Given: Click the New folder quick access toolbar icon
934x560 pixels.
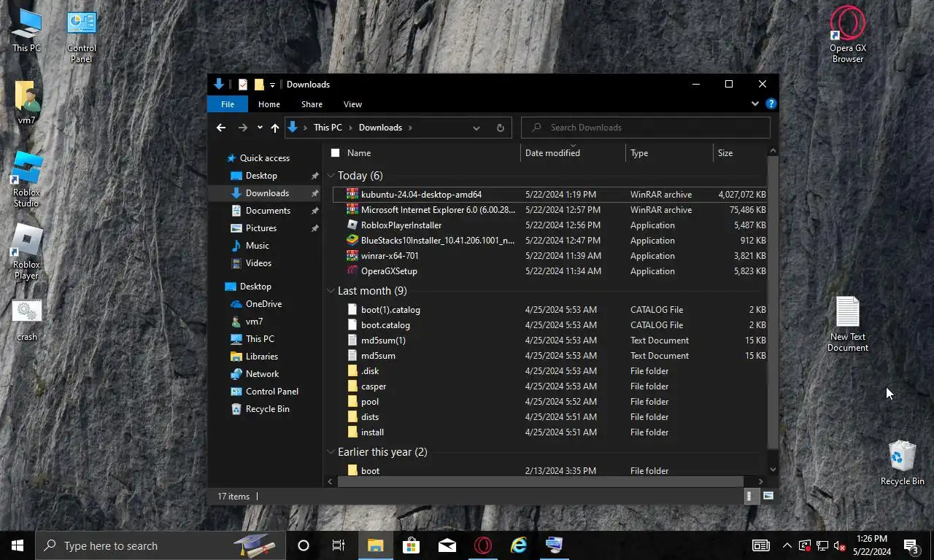Looking at the screenshot, I should tap(259, 85).
